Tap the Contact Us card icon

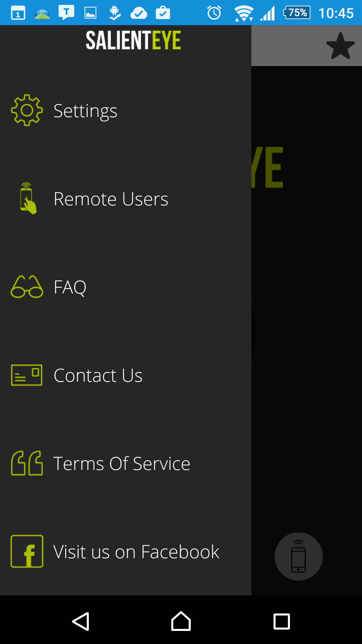point(27,375)
